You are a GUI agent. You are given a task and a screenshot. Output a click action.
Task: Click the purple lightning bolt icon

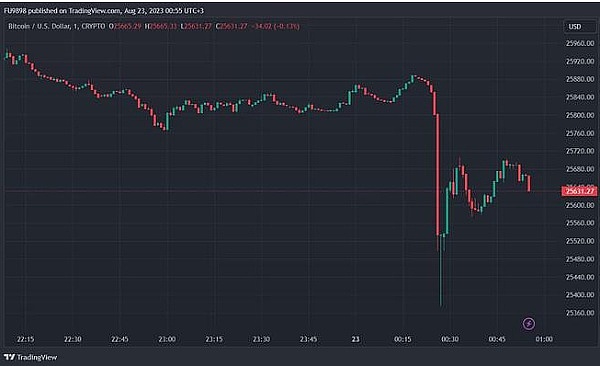(x=528, y=324)
